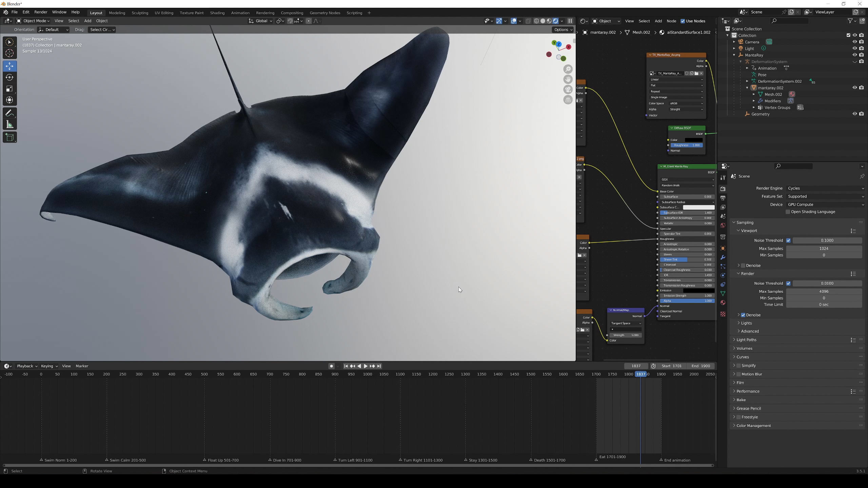Enable the Open Shading Language checkbox
868x488 pixels.
788,212
